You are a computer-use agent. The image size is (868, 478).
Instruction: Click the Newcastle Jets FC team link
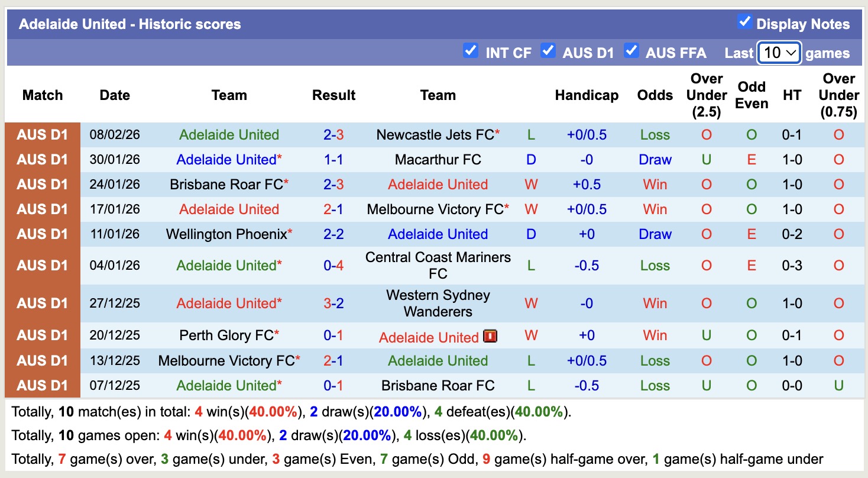(435, 134)
